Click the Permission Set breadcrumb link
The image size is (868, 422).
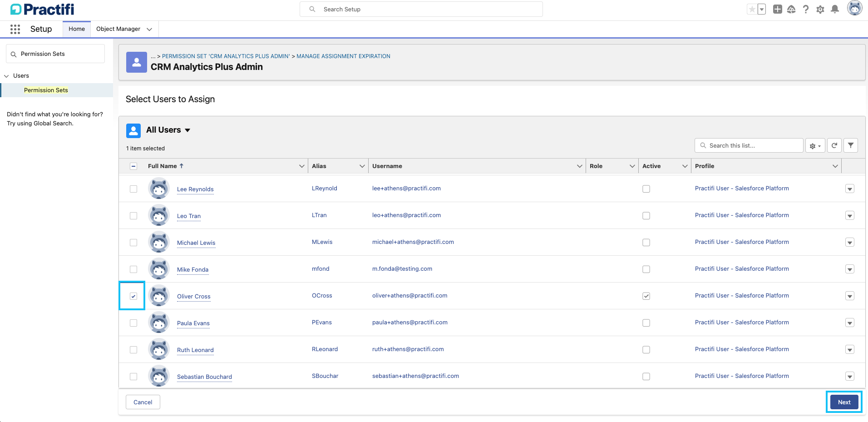click(226, 56)
